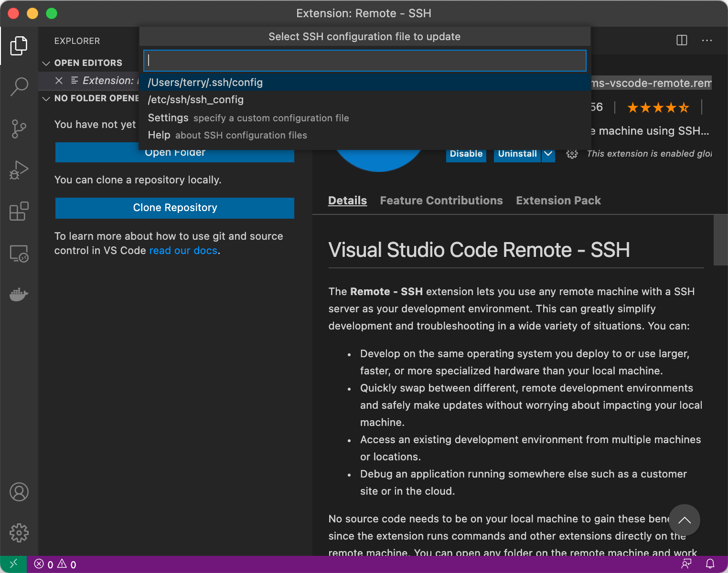Close the Extension editor tab entry
This screenshot has width=728, height=573.
click(59, 80)
